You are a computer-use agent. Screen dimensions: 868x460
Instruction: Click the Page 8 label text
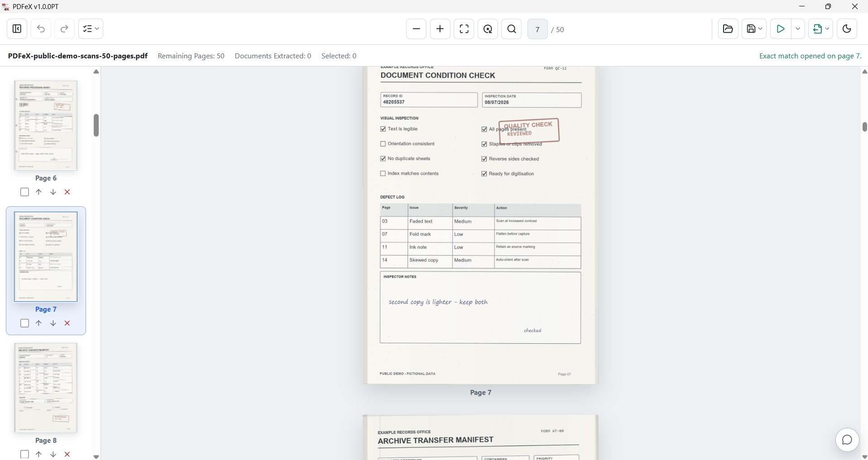pos(46,441)
